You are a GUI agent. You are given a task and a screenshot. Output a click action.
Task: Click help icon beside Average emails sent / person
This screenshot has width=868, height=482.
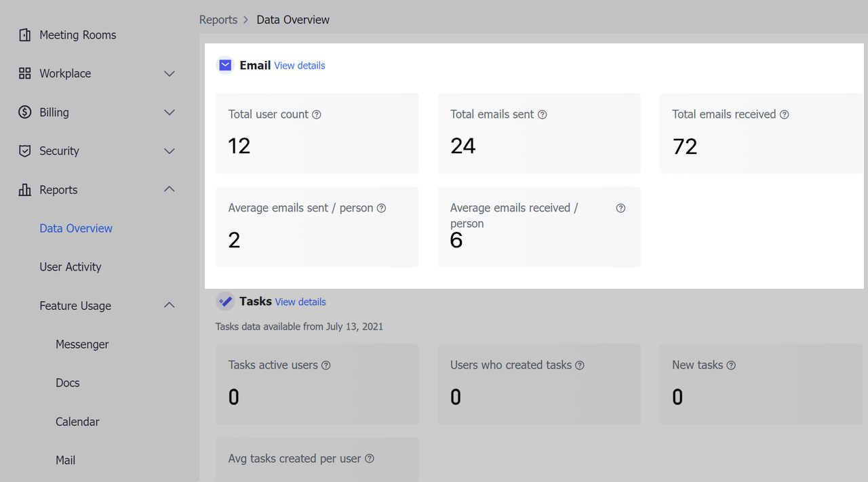point(381,208)
